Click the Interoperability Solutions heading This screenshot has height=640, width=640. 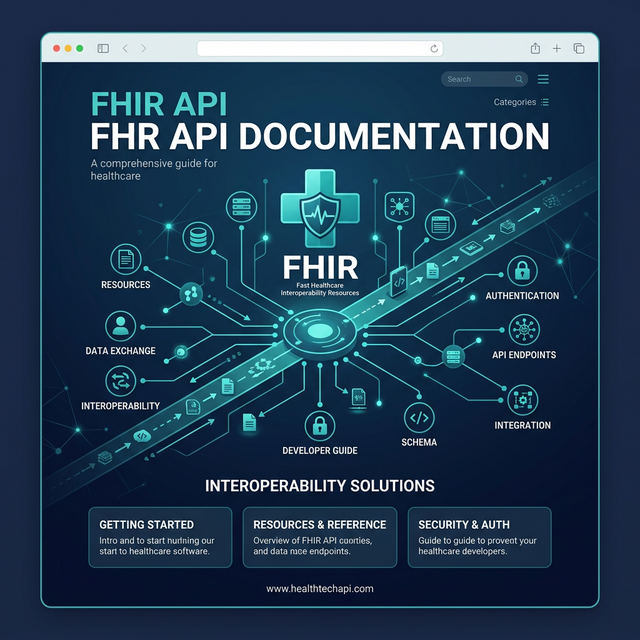coord(320,486)
